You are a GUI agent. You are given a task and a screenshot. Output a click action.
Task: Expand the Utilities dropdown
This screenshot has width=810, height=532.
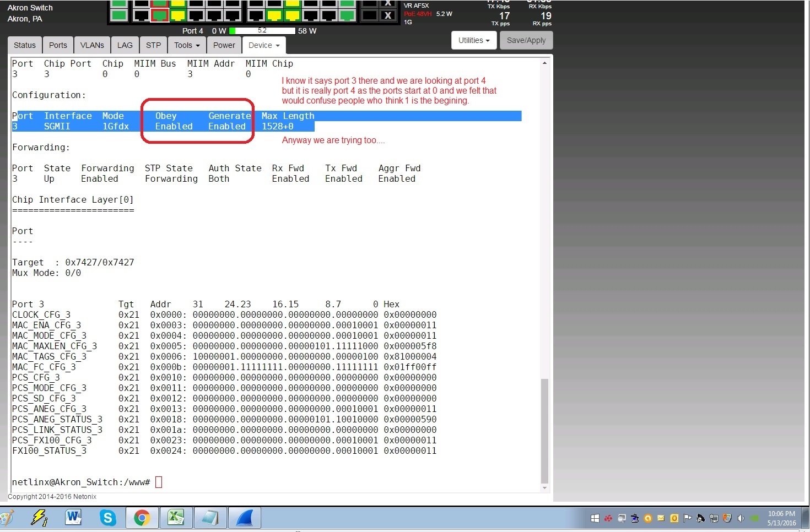(474, 40)
